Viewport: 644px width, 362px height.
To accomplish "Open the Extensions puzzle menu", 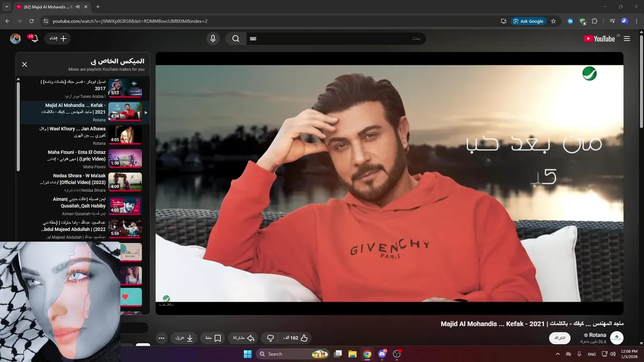I will [594, 21].
